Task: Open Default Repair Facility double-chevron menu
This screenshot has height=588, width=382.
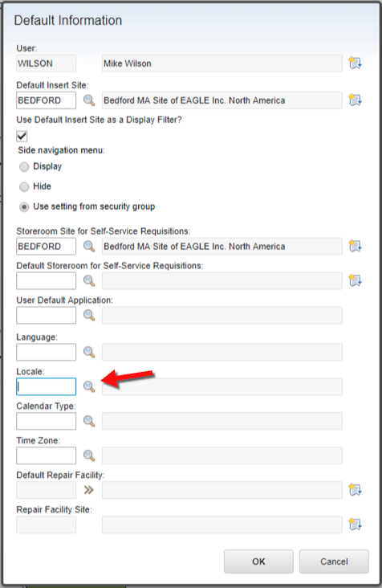Action: (89, 490)
